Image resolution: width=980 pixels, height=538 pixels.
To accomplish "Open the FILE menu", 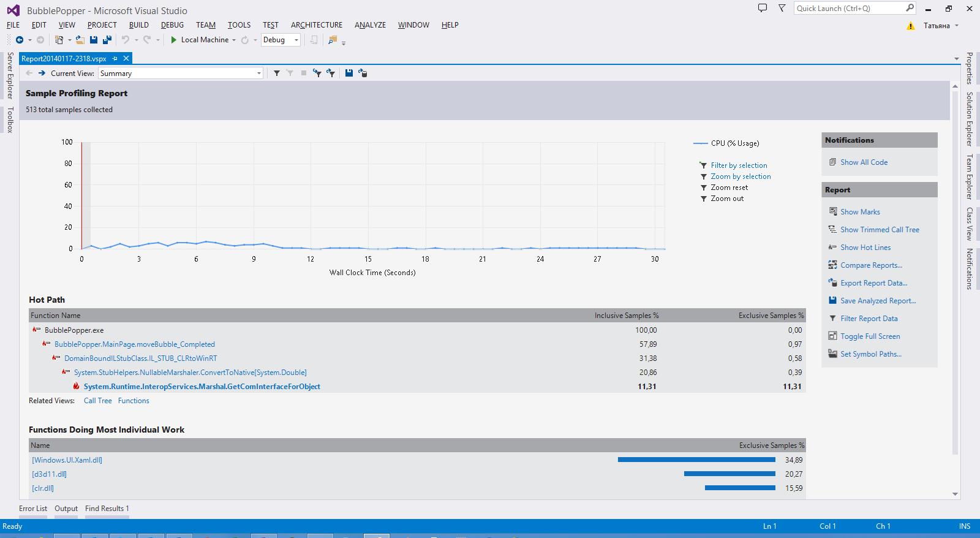I will (x=13, y=25).
